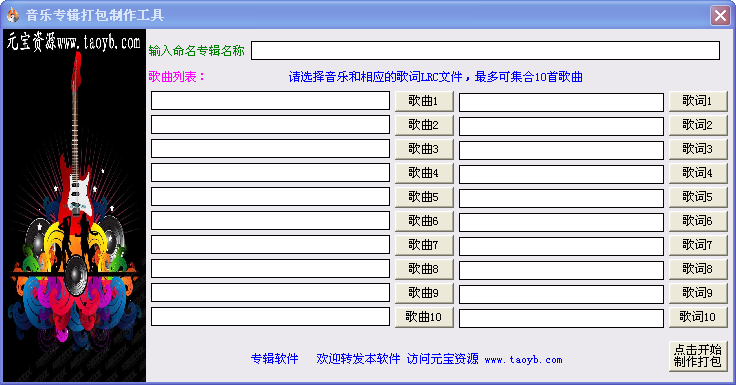The width and height of the screenshot is (736, 385).
Task: Focus the lyrics field beside 歌词1
Action: coord(561,102)
